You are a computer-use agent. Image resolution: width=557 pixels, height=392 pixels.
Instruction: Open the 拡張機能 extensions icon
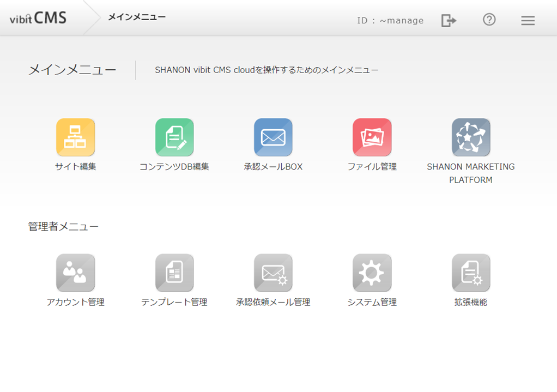[x=470, y=273]
